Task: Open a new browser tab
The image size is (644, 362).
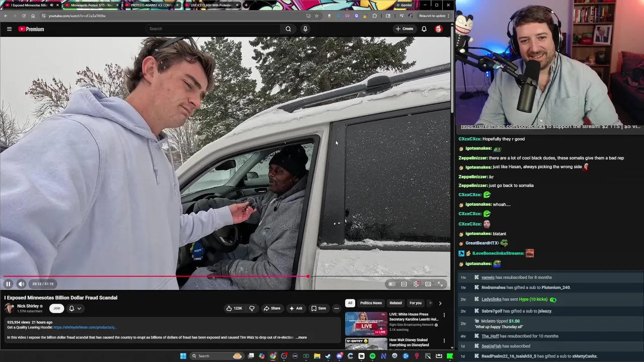Action: 246,5
